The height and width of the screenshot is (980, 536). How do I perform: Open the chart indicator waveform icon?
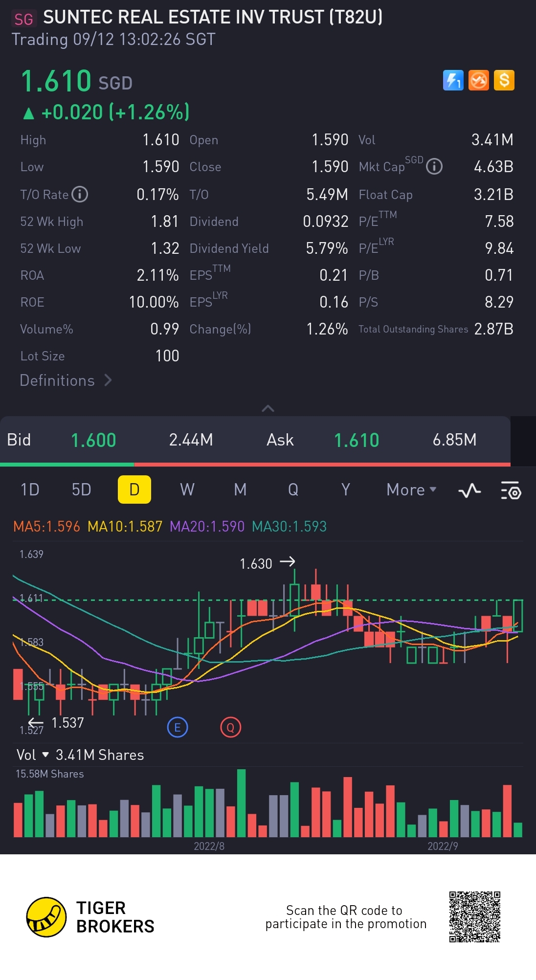click(469, 490)
